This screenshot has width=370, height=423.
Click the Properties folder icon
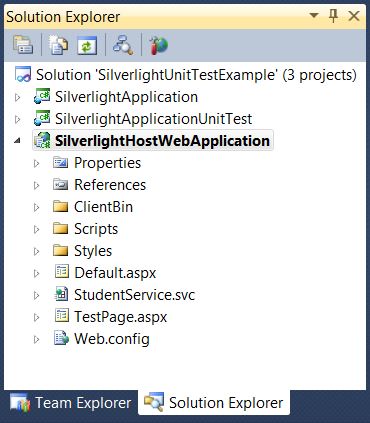click(x=61, y=163)
